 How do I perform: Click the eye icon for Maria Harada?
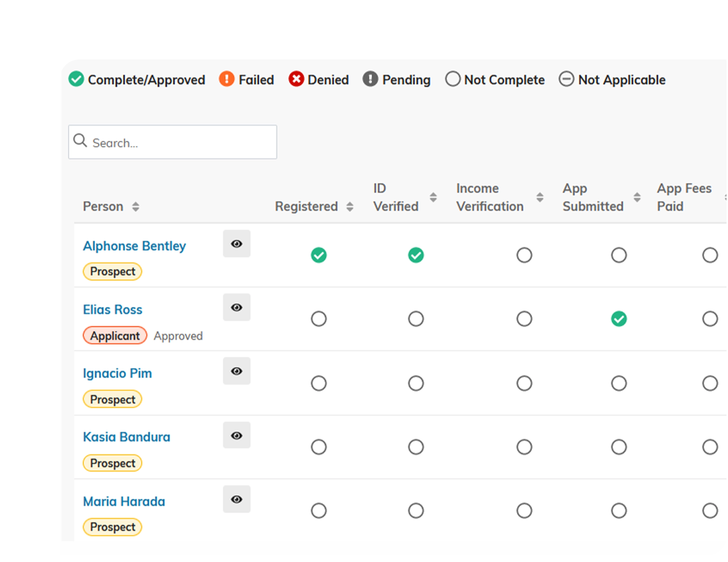[x=237, y=499]
